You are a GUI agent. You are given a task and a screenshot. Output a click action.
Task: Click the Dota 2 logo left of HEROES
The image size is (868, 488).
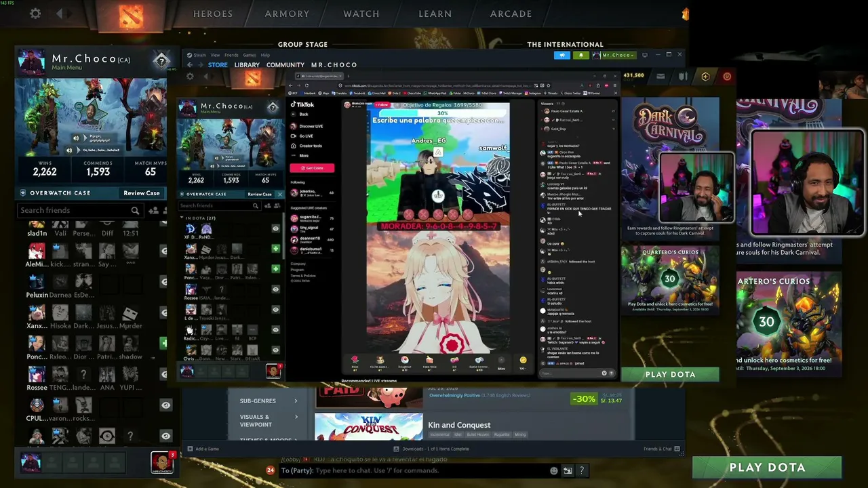131,16
